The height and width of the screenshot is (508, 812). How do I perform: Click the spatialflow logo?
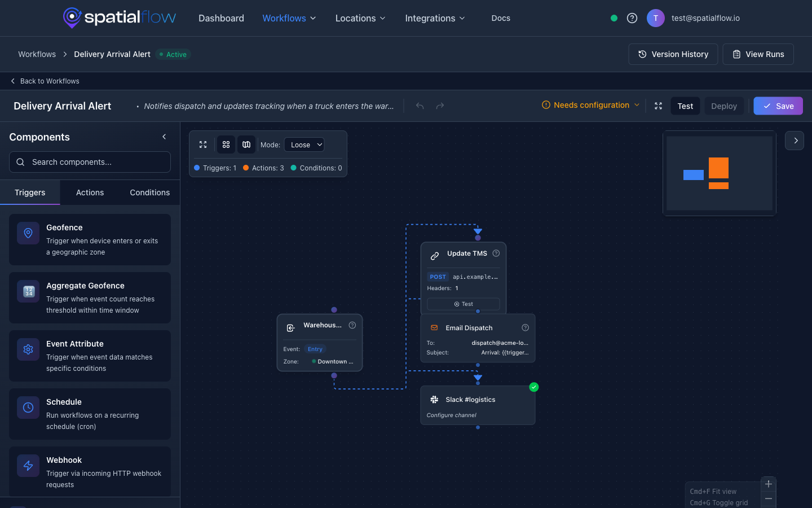(119, 17)
